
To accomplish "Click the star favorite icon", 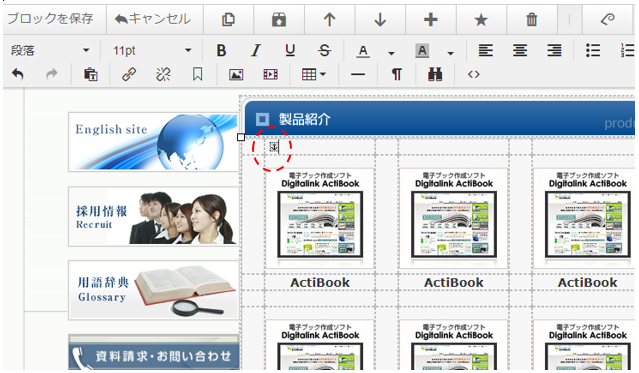I will tap(481, 19).
